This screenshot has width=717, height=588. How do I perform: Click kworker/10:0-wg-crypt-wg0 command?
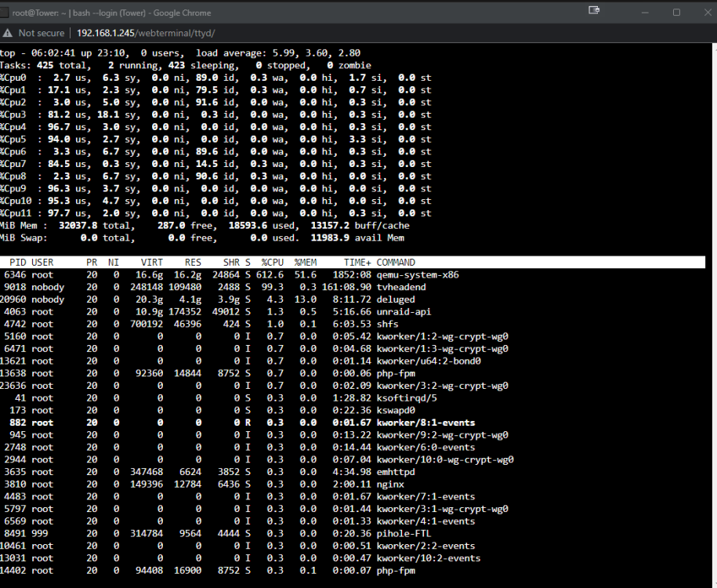[445, 460]
